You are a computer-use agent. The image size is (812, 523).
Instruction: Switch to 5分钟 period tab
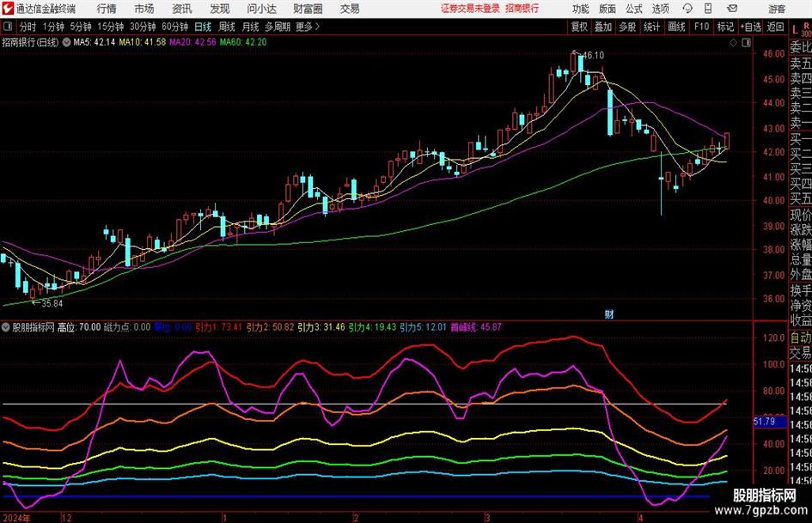[x=80, y=27]
